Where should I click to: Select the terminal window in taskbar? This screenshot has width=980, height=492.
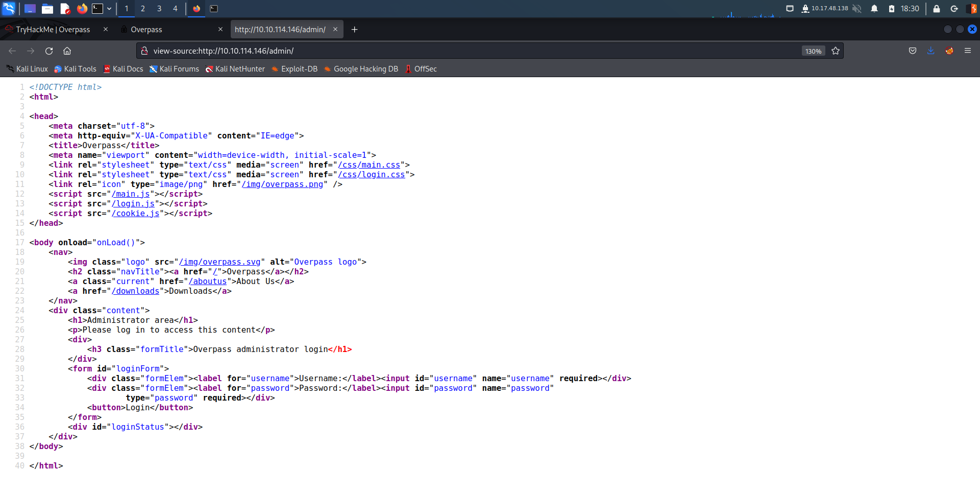pos(214,9)
